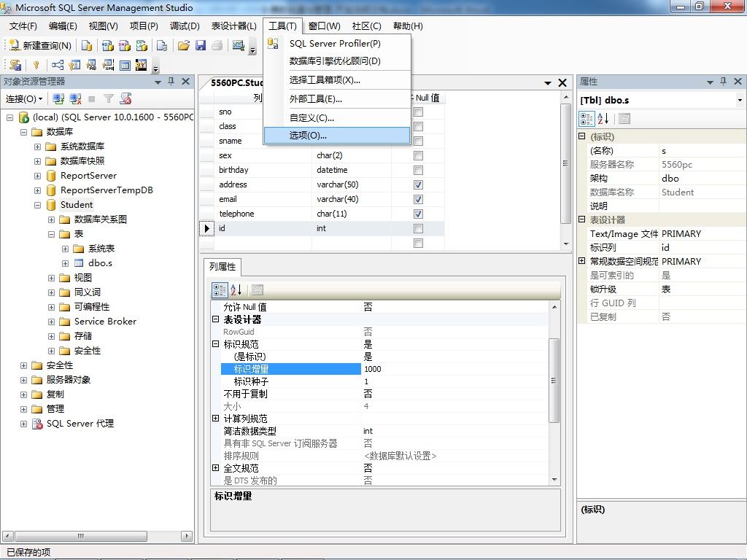Expand the dbo.s table node
Screen dimensions: 747x560
65,263
